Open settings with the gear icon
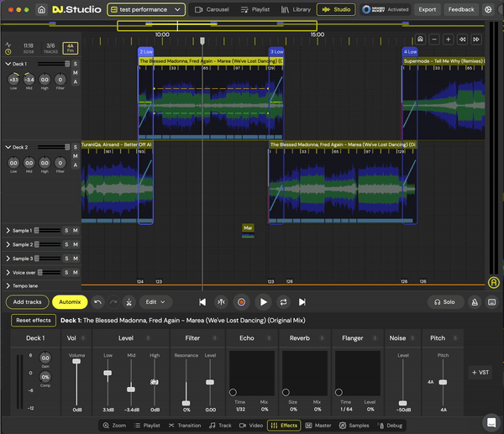504x434 pixels. pyautogui.click(x=488, y=9)
